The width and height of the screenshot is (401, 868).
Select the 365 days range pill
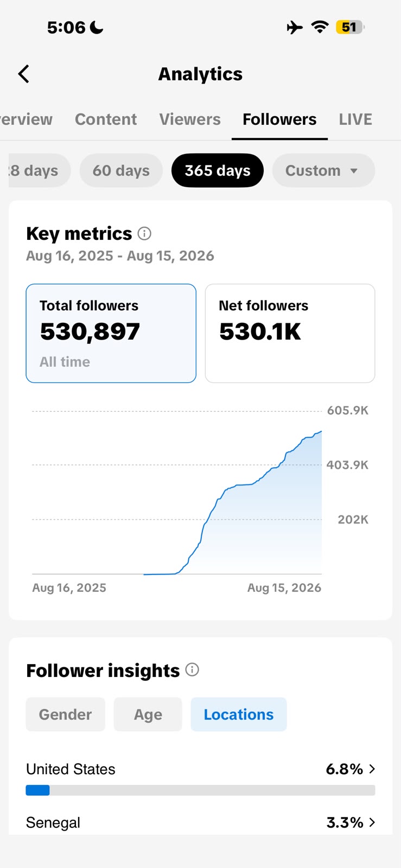[218, 170]
